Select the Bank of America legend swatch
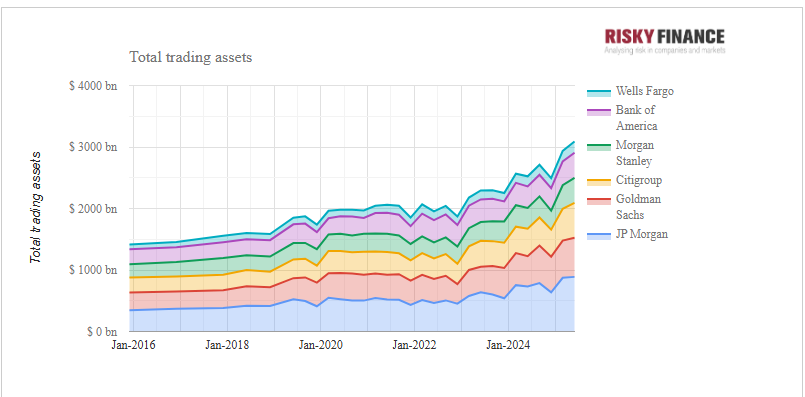 click(599, 112)
